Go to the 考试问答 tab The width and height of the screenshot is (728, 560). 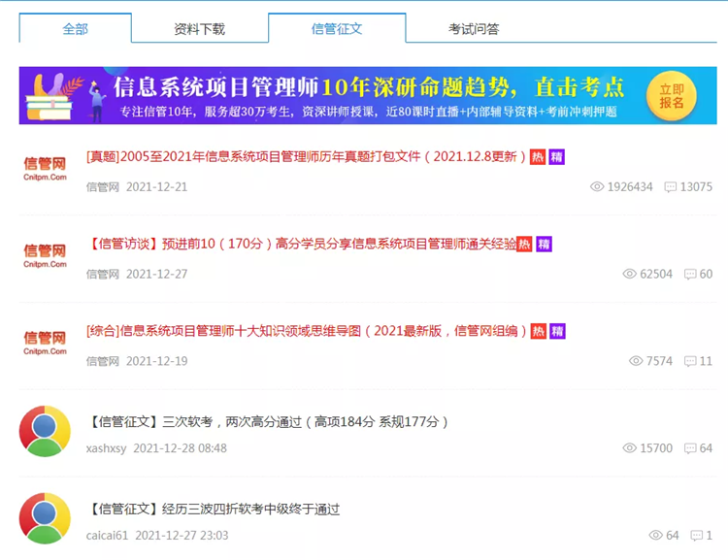(474, 29)
